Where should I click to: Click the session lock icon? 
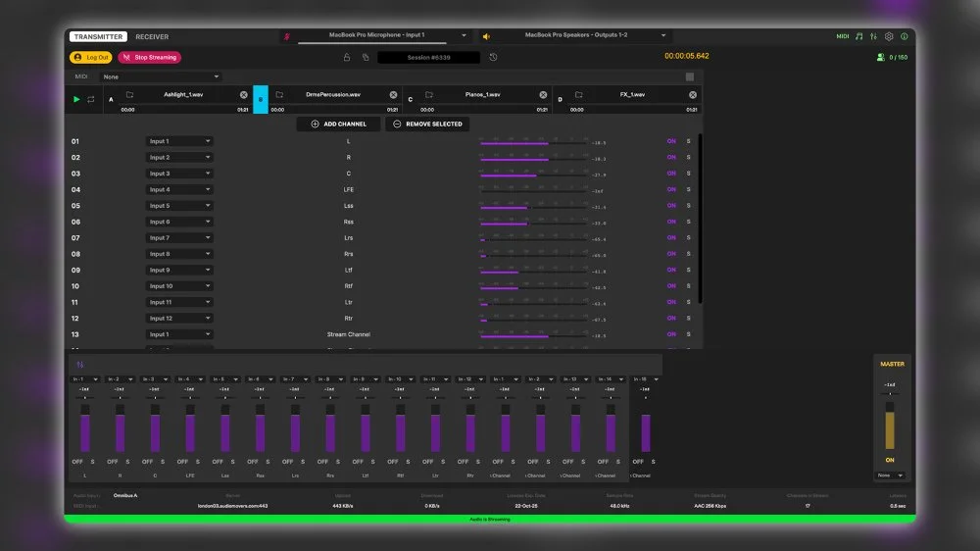tap(347, 57)
